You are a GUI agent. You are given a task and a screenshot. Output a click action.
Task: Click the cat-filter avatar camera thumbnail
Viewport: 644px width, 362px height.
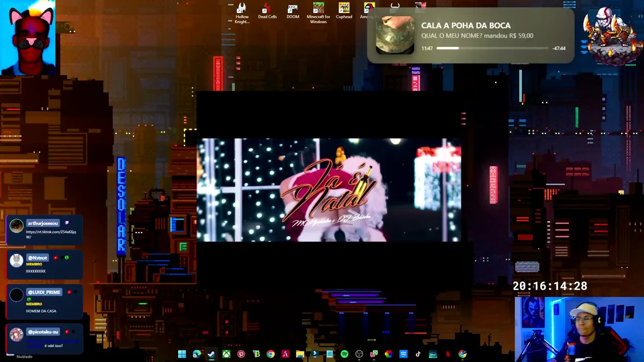[x=28, y=38]
